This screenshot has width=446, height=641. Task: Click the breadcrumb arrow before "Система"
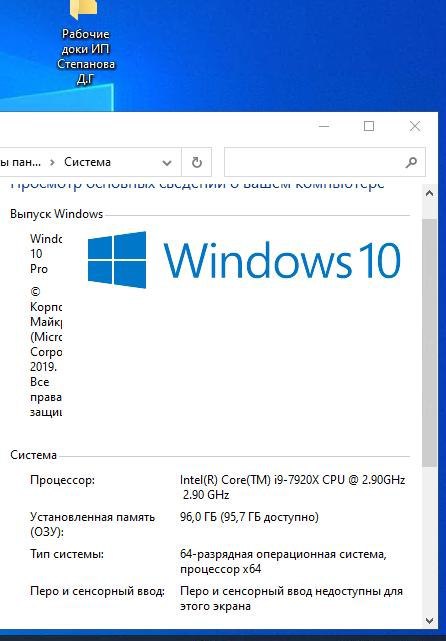click(52, 162)
